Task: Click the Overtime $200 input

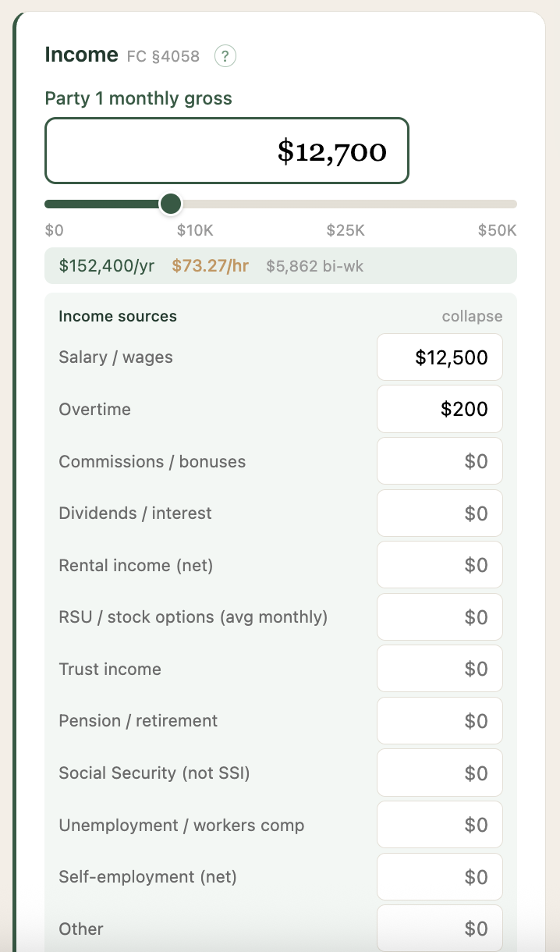Action: (x=439, y=409)
